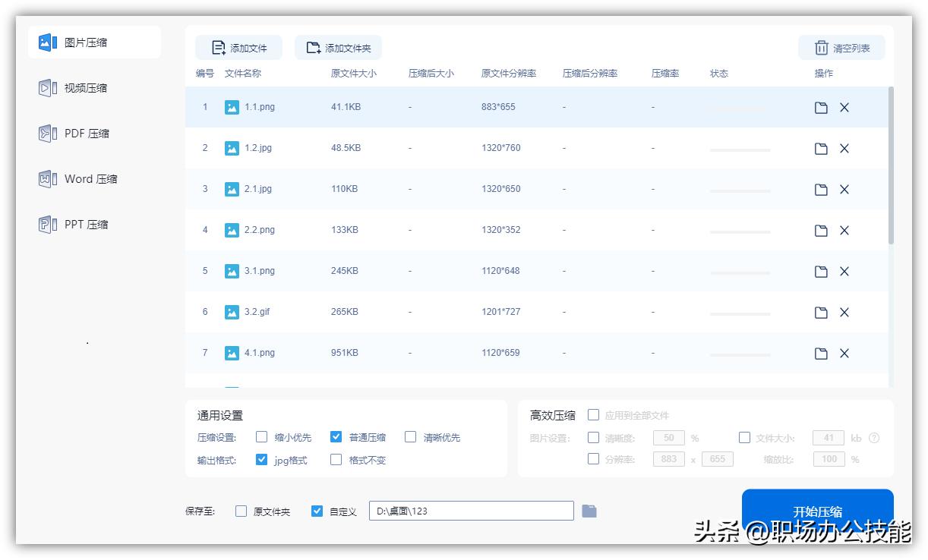Delete 3.2.gif using its X icon

click(x=844, y=312)
